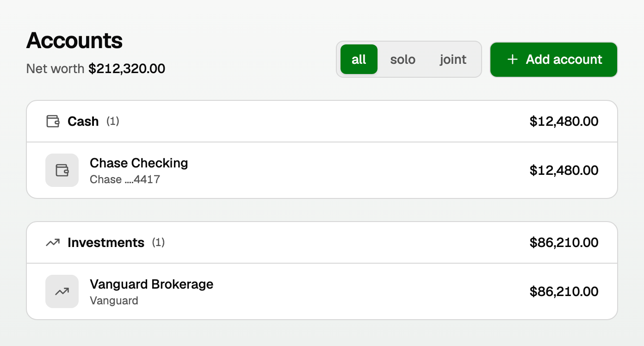The width and height of the screenshot is (644, 346).
Task: Click the Cash total $12,480.00 in header
Action: click(x=564, y=122)
